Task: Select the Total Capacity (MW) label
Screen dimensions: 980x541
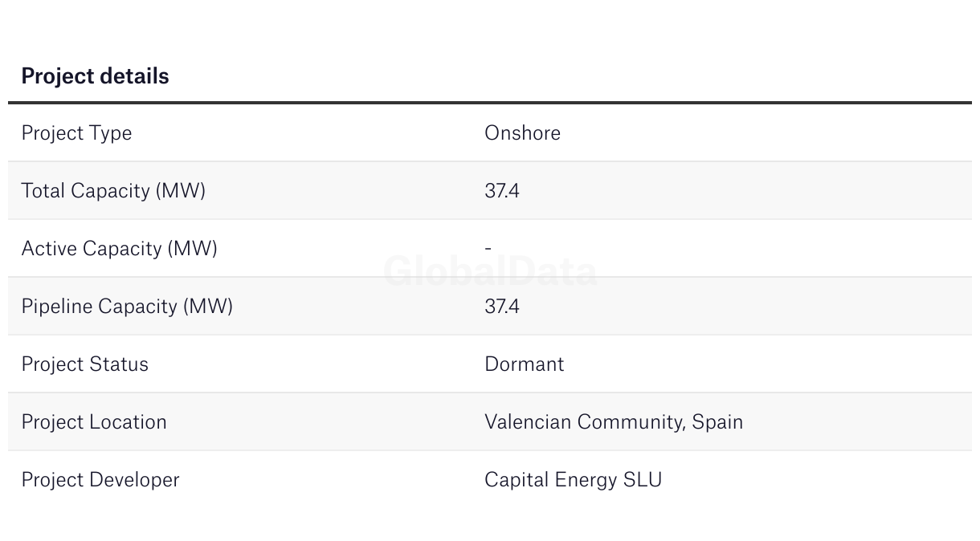Action: point(113,191)
